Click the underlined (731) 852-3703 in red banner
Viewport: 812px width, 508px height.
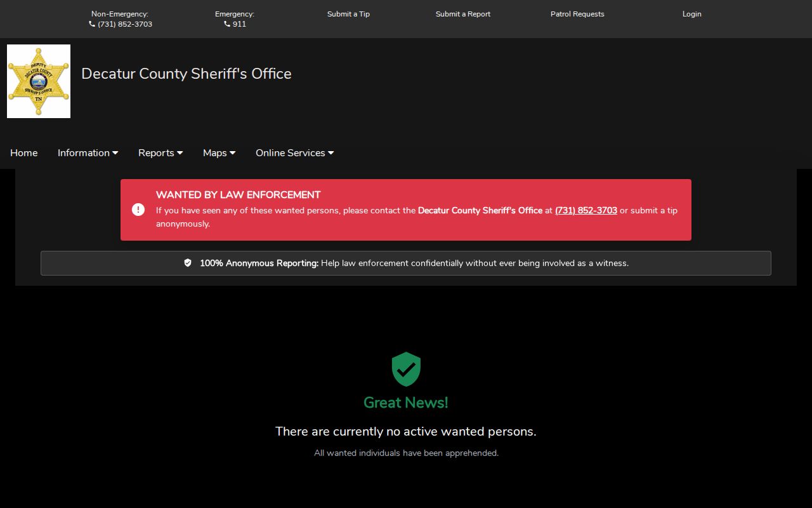pos(586,210)
